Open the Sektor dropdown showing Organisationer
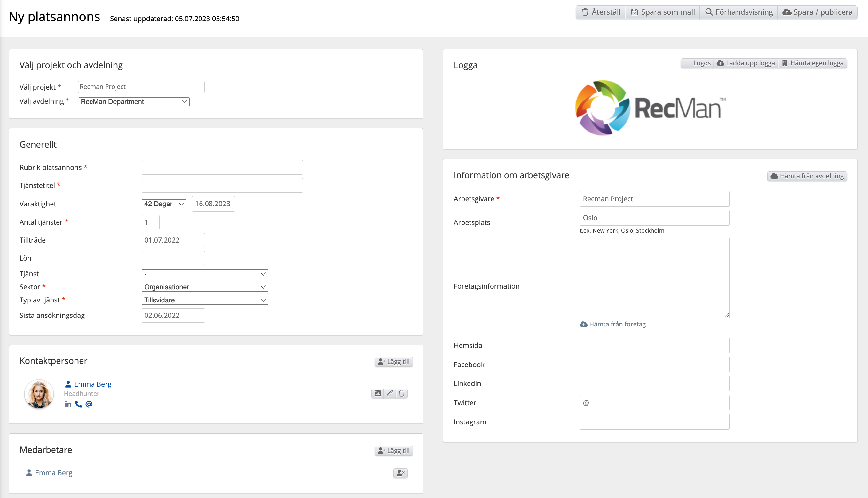This screenshot has height=498, width=868. (205, 287)
